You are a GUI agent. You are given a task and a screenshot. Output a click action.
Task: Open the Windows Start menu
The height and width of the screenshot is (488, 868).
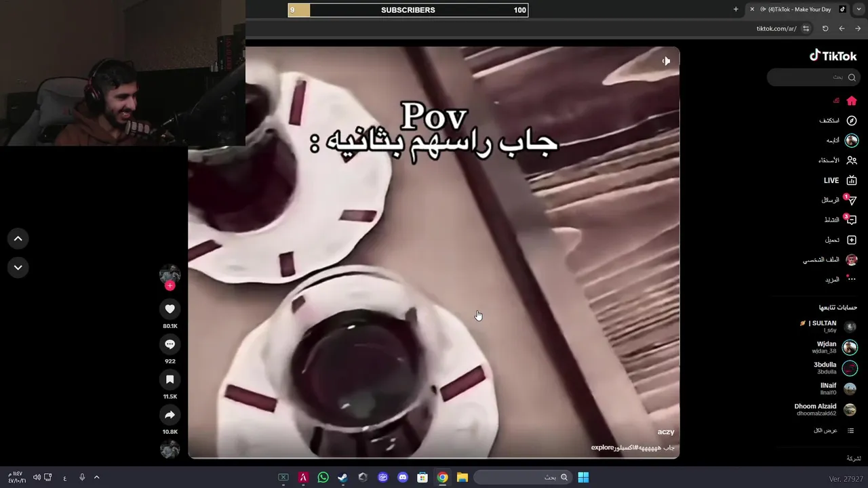tap(583, 477)
